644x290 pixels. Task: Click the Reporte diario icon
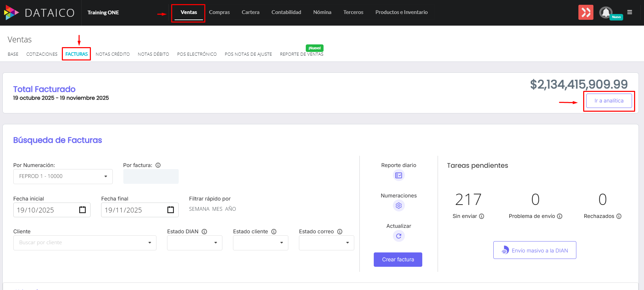click(398, 175)
